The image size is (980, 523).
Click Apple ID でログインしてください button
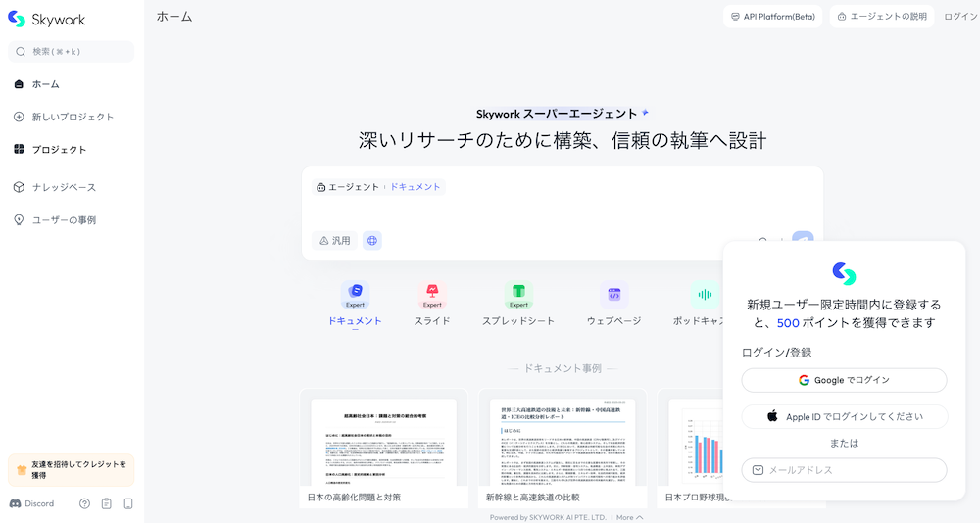[x=844, y=416]
